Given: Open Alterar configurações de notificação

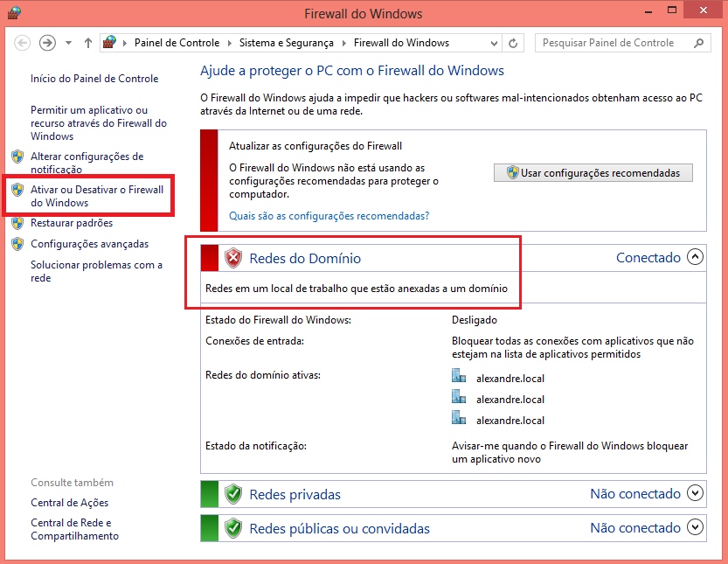Looking at the screenshot, I should point(87,163).
